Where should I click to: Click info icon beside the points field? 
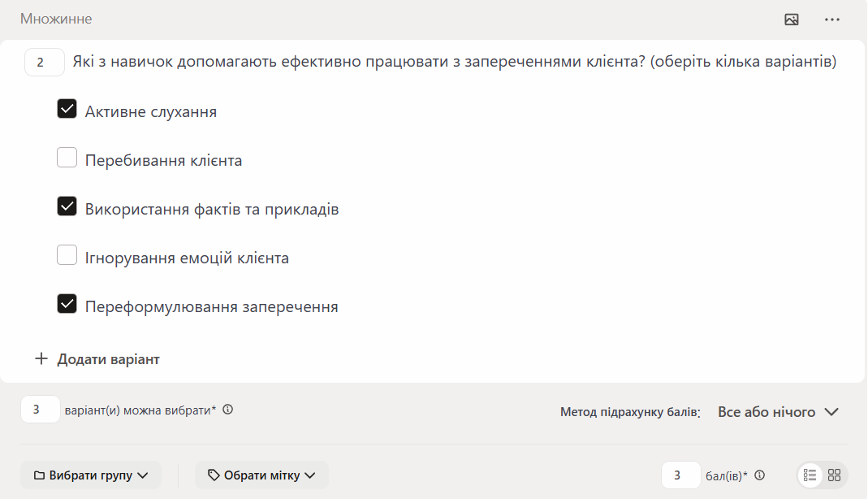[760, 475]
